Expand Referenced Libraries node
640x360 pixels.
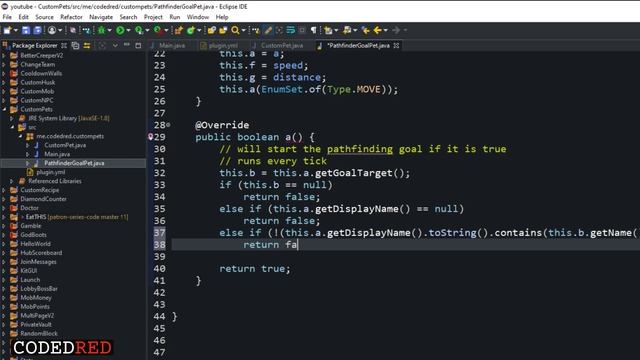pos(12,181)
